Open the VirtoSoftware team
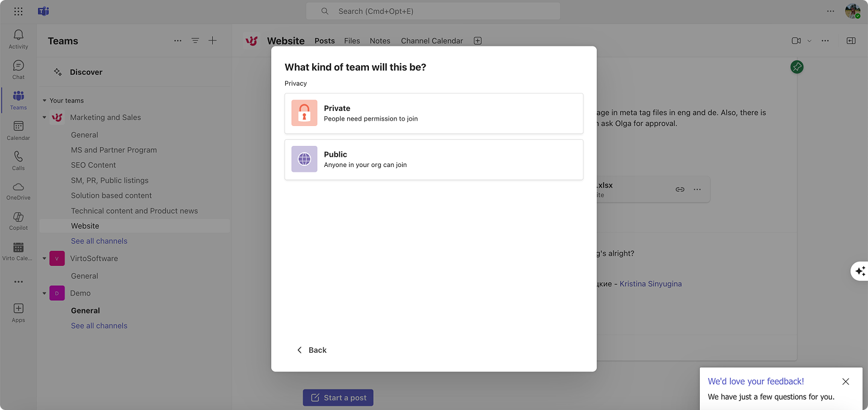The height and width of the screenshot is (410, 868). pos(94,259)
